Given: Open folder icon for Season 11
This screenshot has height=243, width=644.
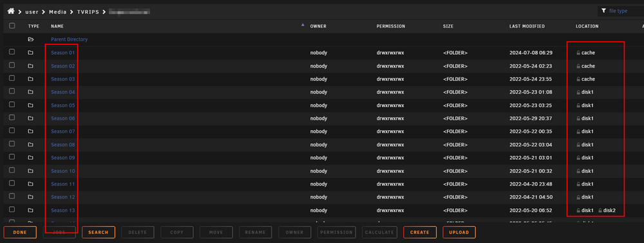Looking at the screenshot, I should 30,184.
